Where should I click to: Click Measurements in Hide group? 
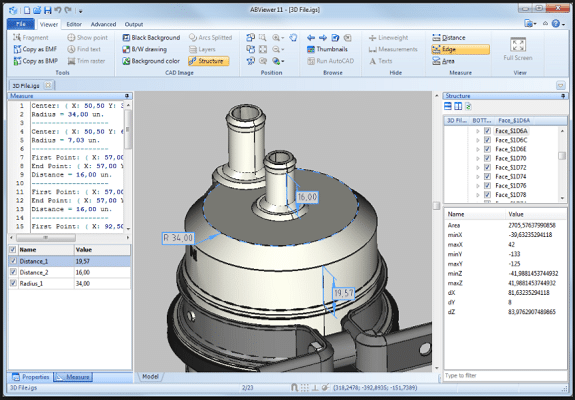[393, 49]
